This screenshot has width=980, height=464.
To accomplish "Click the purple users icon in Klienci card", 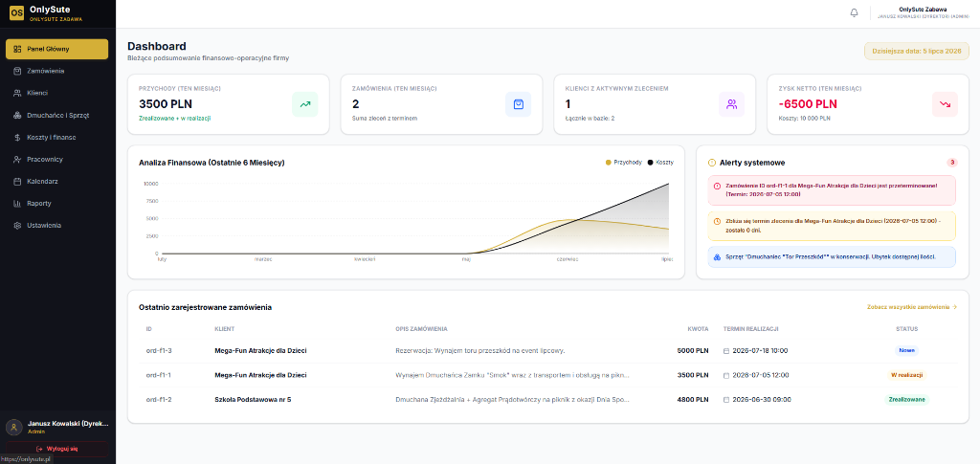I will pos(731,104).
